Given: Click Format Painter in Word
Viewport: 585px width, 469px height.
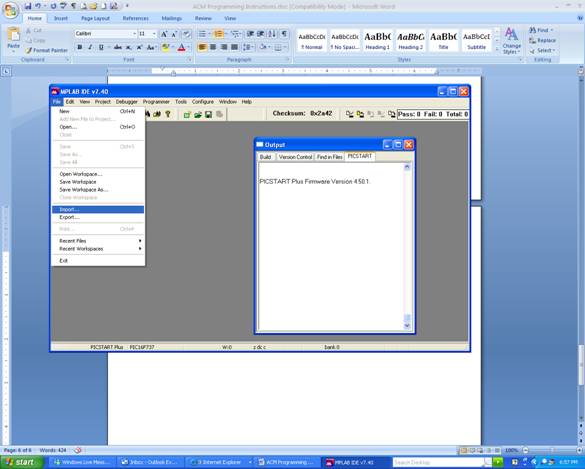Looking at the screenshot, I should (47, 50).
